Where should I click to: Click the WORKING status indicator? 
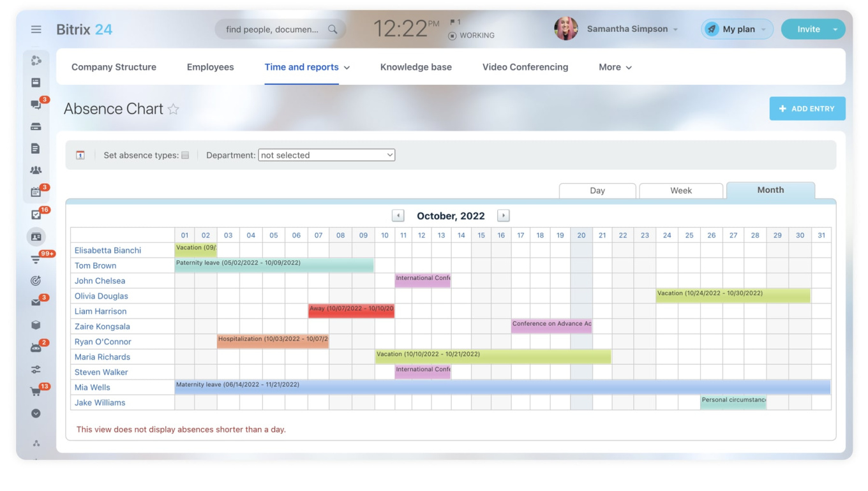pyautogui.click(x=475, y=35)
